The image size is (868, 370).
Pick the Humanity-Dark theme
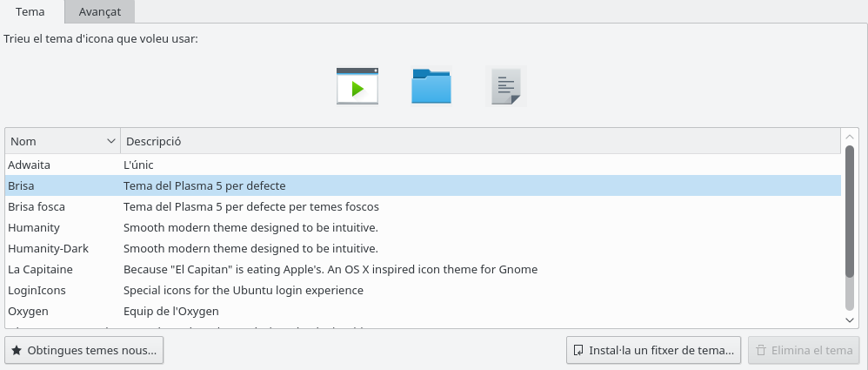[x=48, y=248]
